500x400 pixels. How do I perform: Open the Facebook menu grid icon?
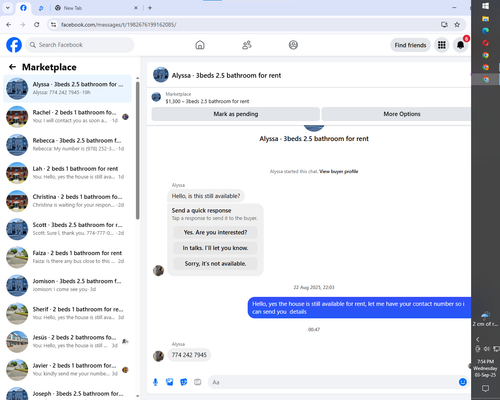point(442,45)
